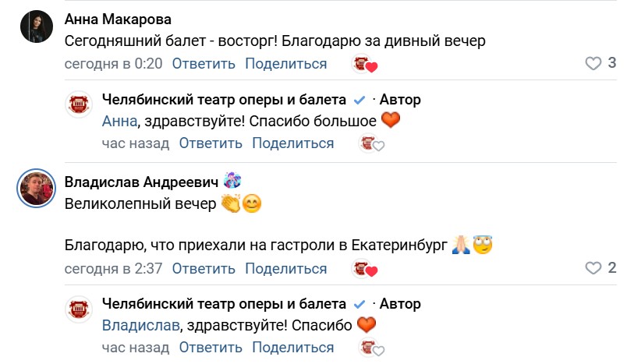
Task: Open Vladislav Andreevich's profile avatar
Action: click(36, 189)
